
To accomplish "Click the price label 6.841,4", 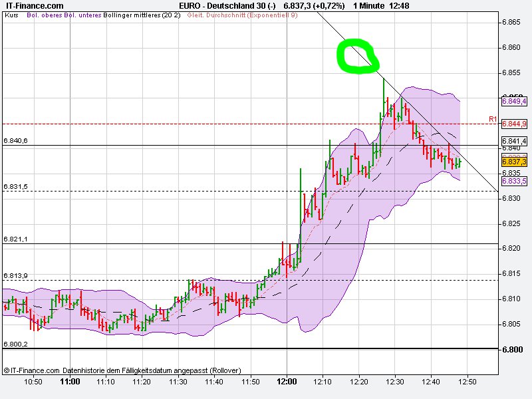I will coord(513,141).
